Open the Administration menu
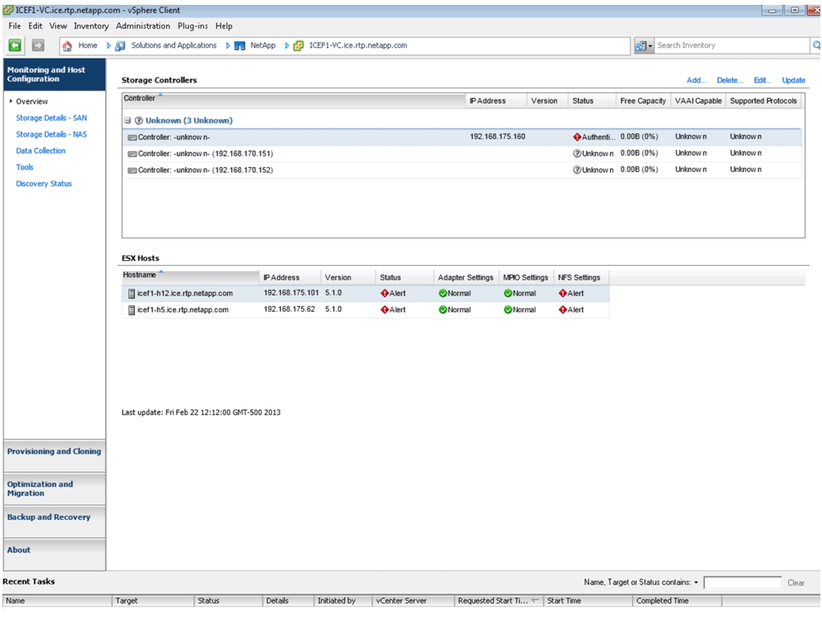 143,26
